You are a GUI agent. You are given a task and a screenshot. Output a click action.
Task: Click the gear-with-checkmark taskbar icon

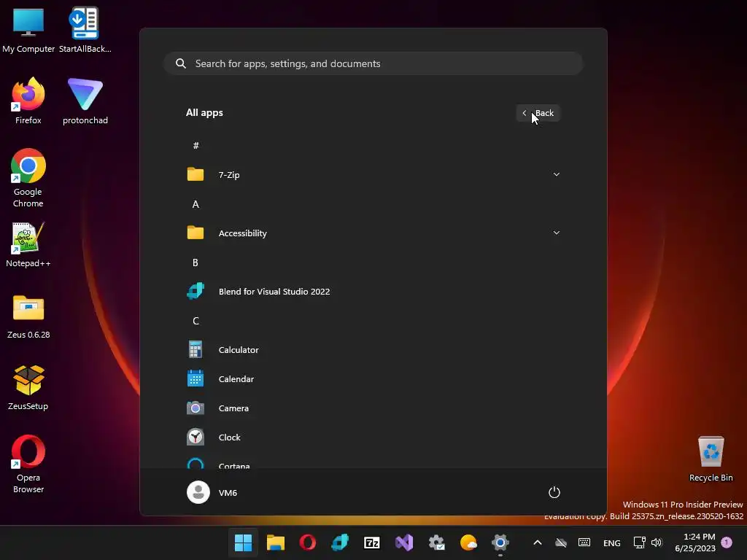click(x=436, y=542)
